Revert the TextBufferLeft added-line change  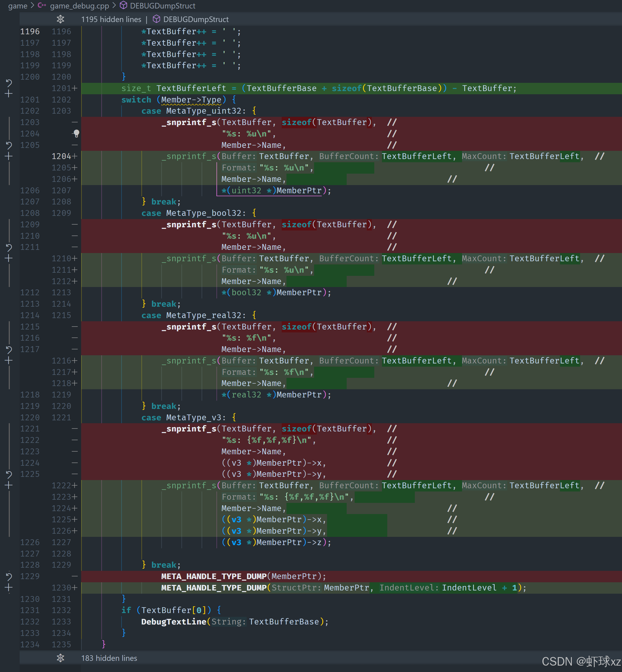tap(9, 83)
